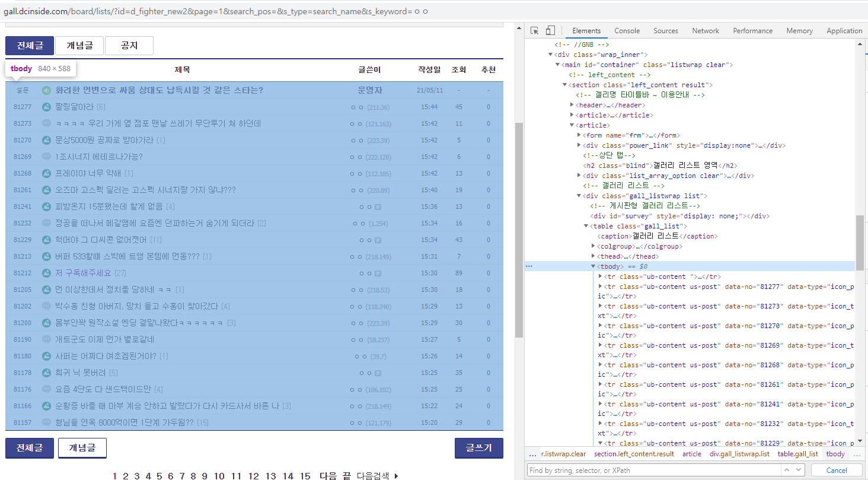Click the web page vertical scrollbar
Viewport: 868px width, 480px height.
tap(519, 231)
